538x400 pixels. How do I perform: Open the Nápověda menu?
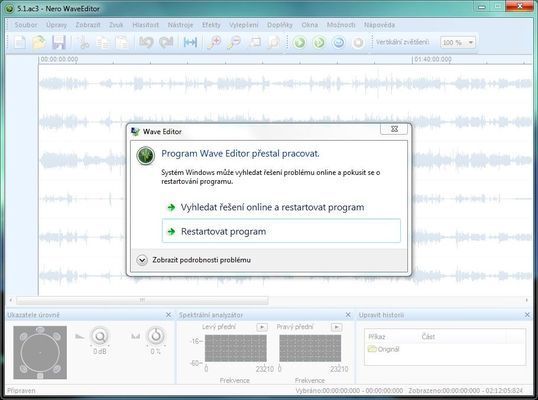pyautogui.click(x=379, y=25)
